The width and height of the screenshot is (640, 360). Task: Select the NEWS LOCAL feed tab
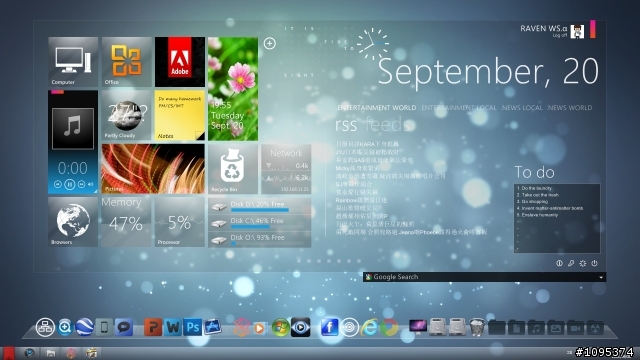522,108
